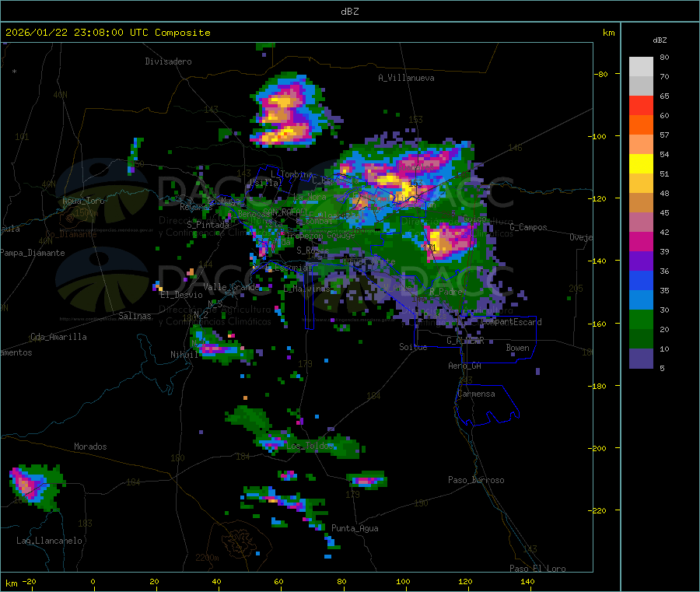Click the timestamp '2026/01/22 23:08:00 UTC Composite'
The image size is (700, 592).
click(x=107, y=33)
